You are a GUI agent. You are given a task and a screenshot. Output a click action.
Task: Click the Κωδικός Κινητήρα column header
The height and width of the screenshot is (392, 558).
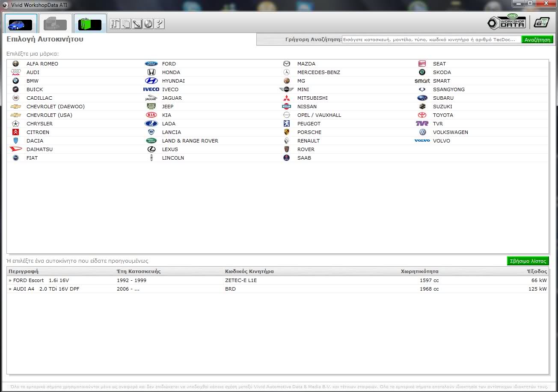point(249,271)
